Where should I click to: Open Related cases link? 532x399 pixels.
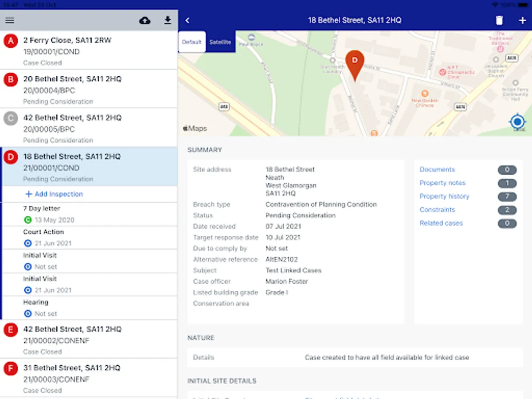click(441, 223)
